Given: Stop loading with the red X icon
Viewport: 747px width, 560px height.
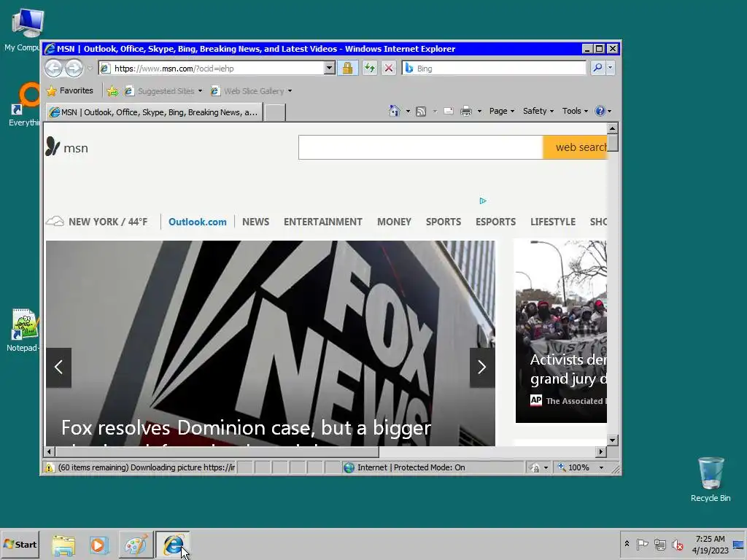Looking at the screenshot, I should 389,68.
